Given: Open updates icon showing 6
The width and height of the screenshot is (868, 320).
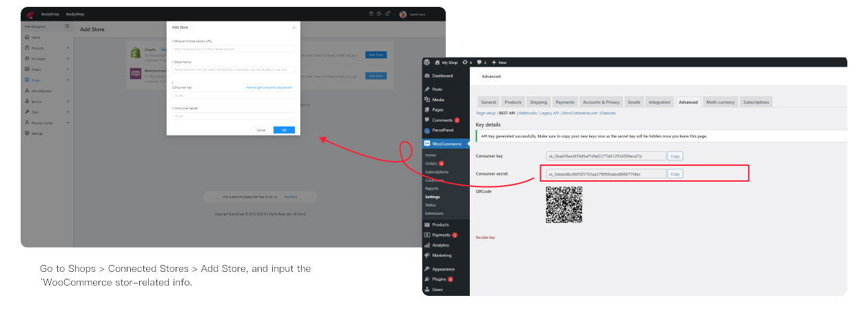Looking at the screenshot, I should point(465,62).
